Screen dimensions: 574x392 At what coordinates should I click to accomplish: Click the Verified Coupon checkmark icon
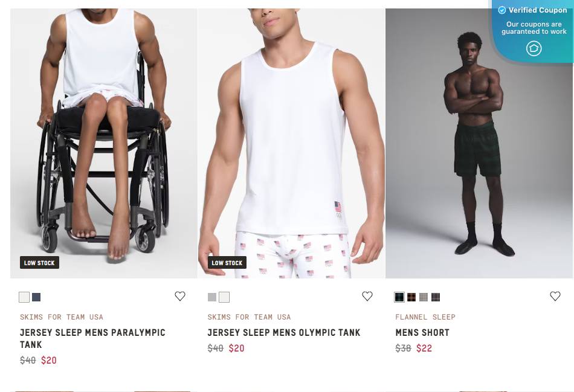click(502, 10)
